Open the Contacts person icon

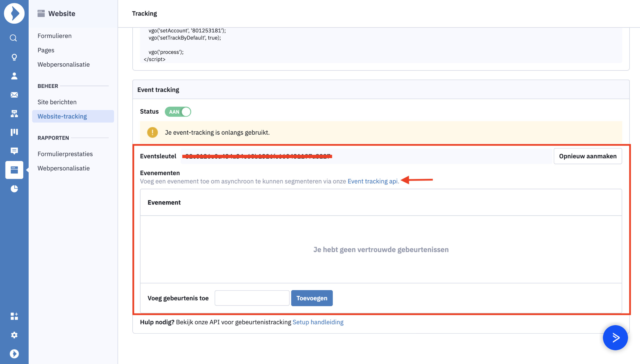14,76
